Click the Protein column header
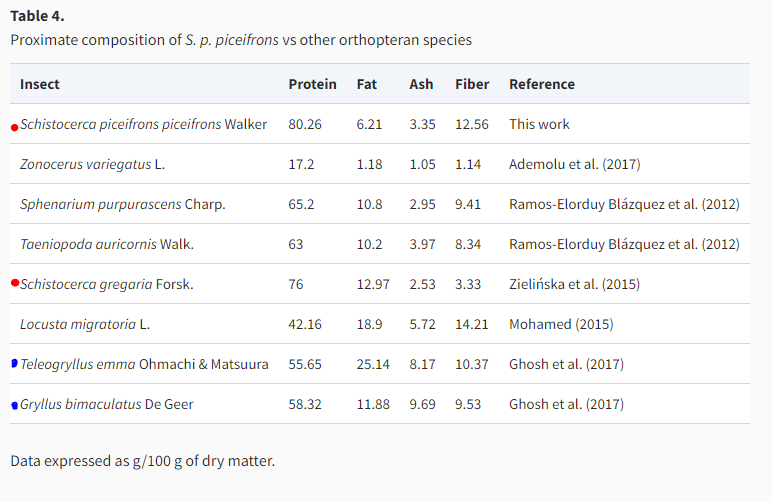This screenshot has height=502, width=772. [x=312, y=84]
